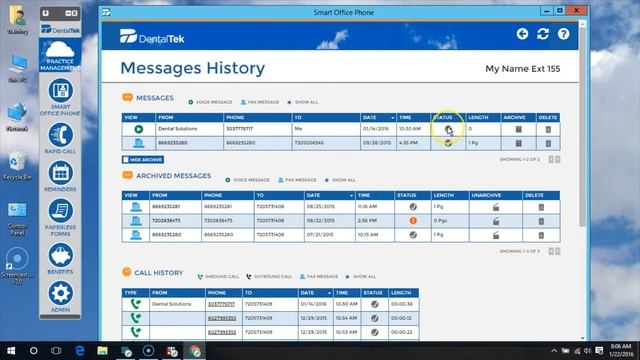Click the From column header in Messages
The width and height of the screenshot is (640, 360).
[189, 118]
